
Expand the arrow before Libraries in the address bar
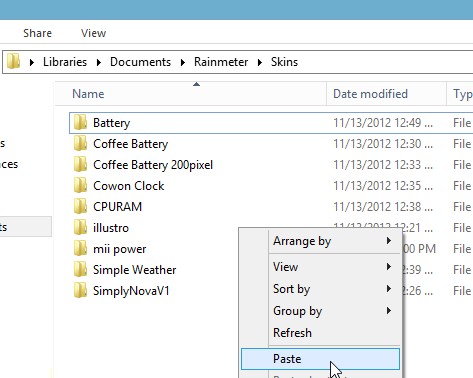pos(32,62)
